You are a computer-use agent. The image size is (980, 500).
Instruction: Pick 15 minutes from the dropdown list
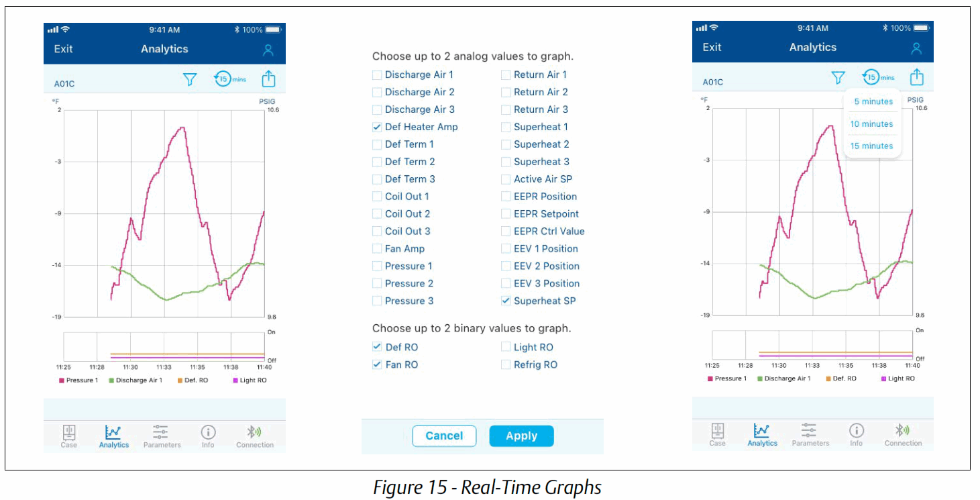pos(873,146)
